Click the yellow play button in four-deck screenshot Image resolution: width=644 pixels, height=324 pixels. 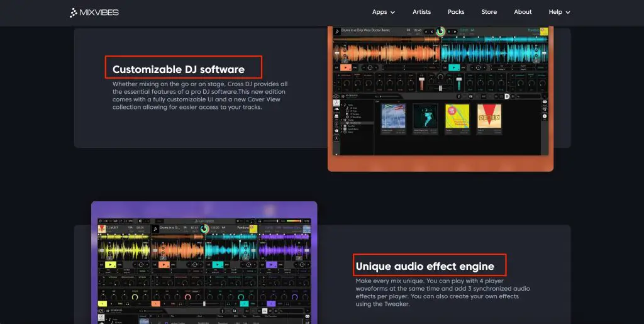(111, 265)
